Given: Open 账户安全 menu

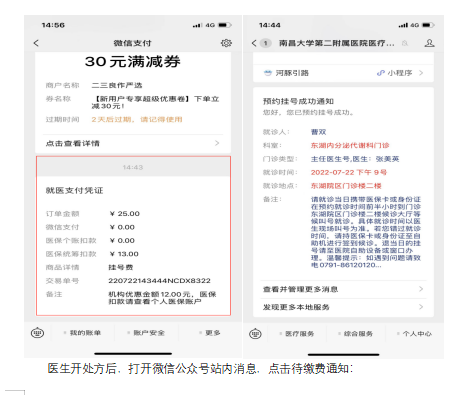Looking at the screenshot, I should coord(147,333).
